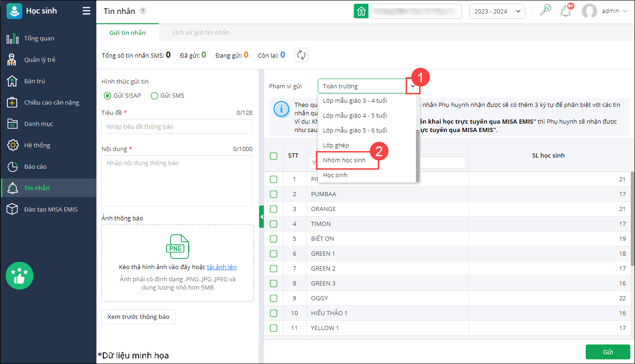Switch to Lịch sử gửi tin nhắn tab

point(201,33)
